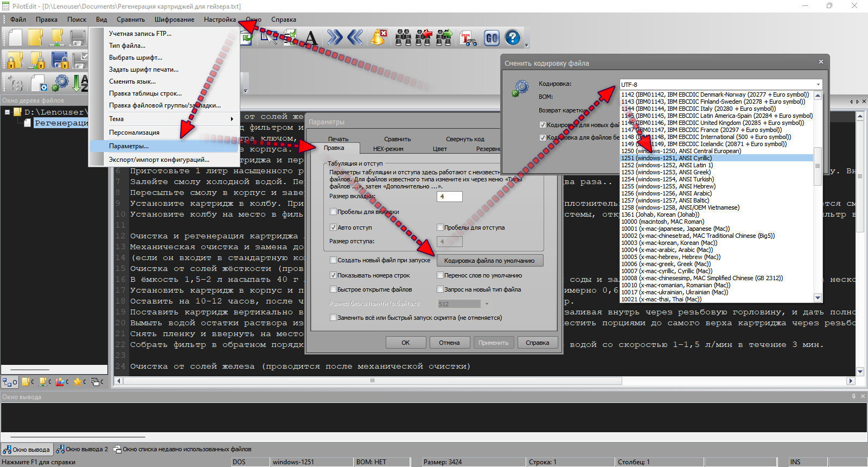Check 'Быстрое открытие файлов' option
Viewport: 868px width, 467px height.
pyautogui.click(x=333, y=289)
